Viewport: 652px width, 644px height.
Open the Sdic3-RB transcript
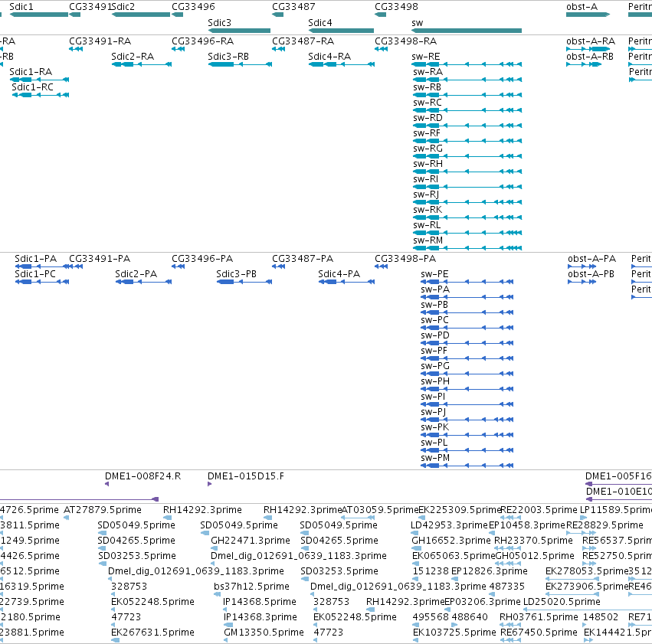pos(240,64)
